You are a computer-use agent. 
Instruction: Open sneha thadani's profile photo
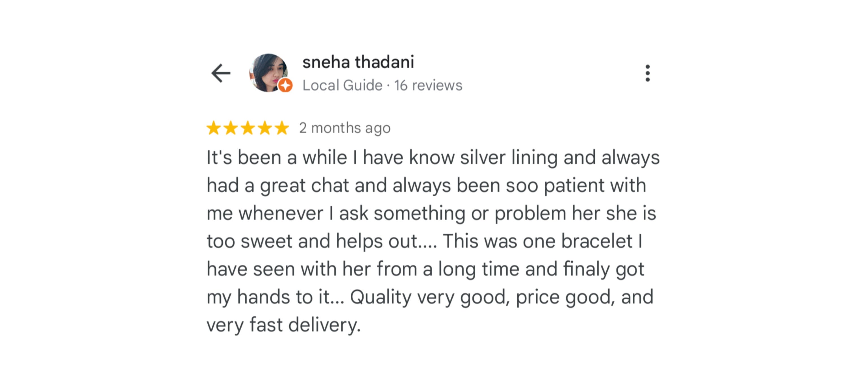[268, 72]
